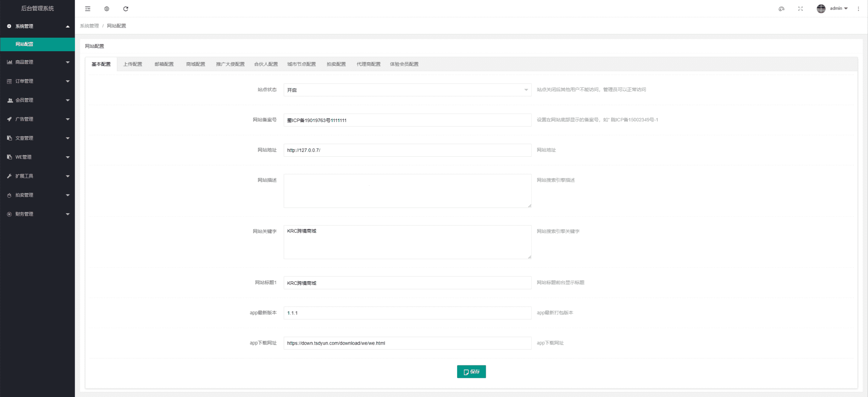The width and height of the screenshot is (868, 397).
Task: Open the admin user dropdown
Action: tap(839, 9)
